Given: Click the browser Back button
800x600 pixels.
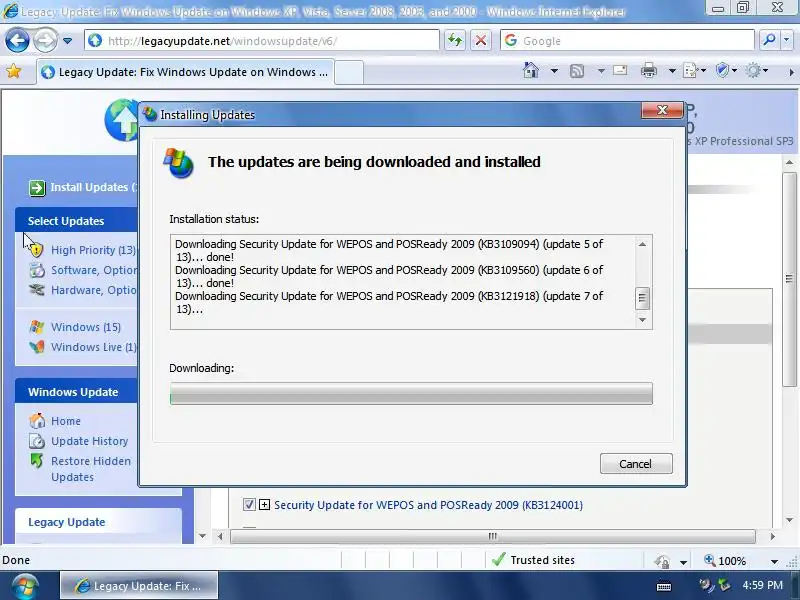Looking at the screenshot, I should click(17, 40).
